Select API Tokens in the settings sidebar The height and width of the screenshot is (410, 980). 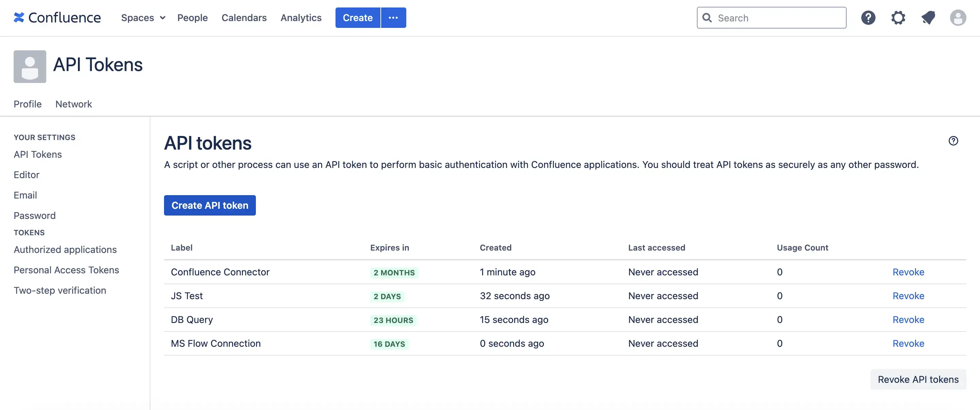pos(38,154)
